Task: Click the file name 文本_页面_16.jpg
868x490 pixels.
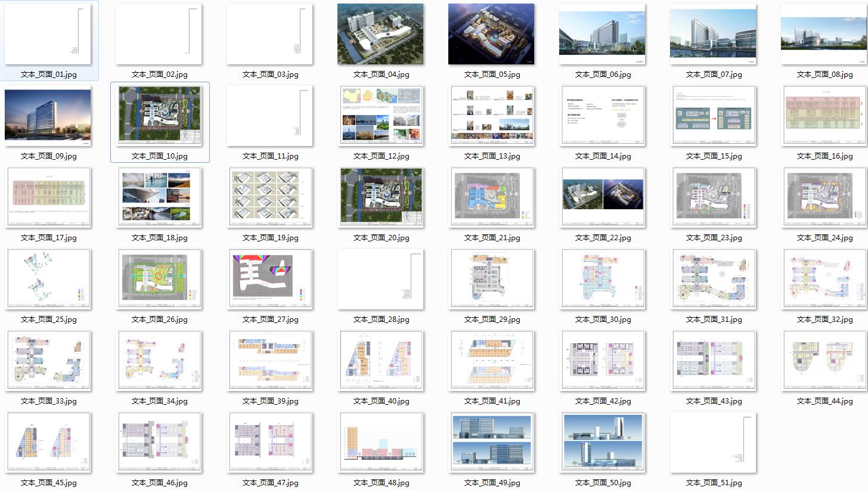Action: coord(825,156)
